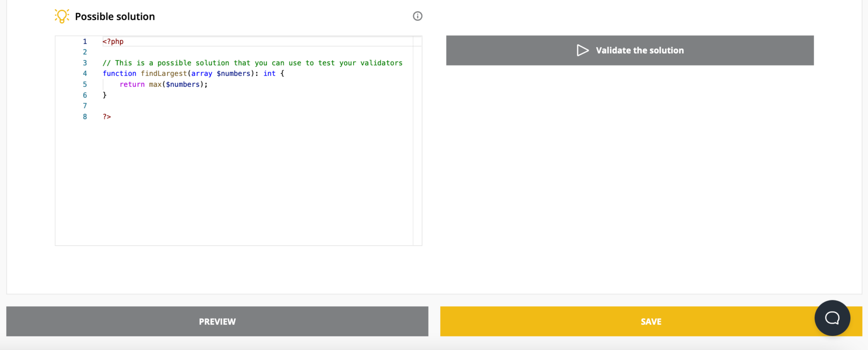
Task: Click the int return type on line 4
Action: (269, 74)
